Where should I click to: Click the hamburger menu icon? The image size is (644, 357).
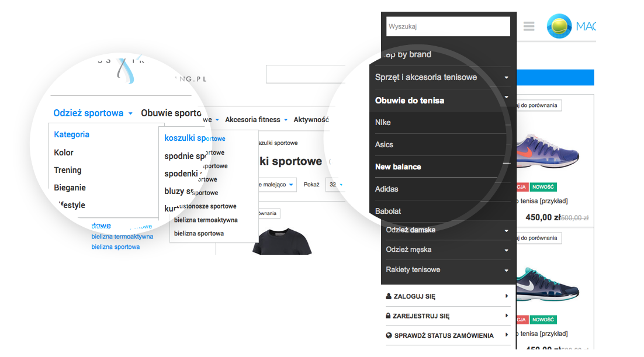coord(529,26)
